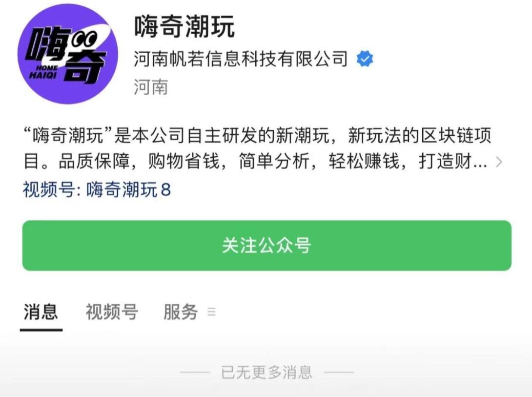Open company name 河南帆若信息科技有限公司
This screenshot has width=532, height=397.
(241, 59)
